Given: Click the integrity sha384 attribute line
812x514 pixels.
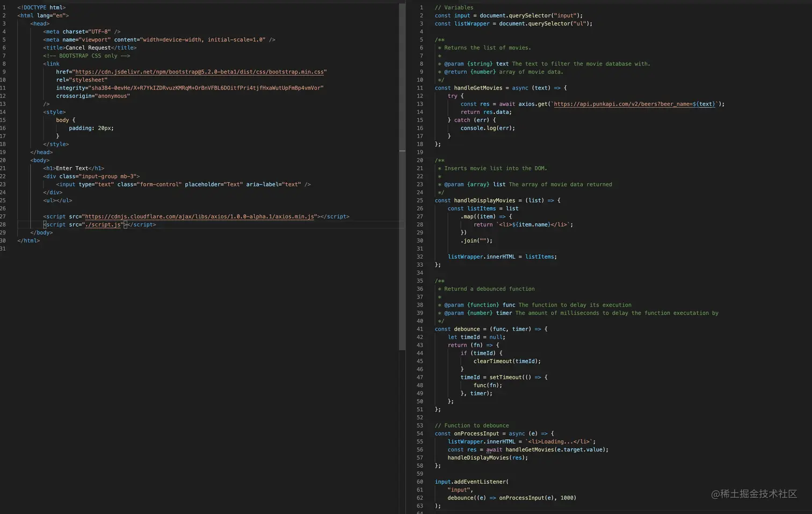Looking at the screenshot, I should coord(190,88).
